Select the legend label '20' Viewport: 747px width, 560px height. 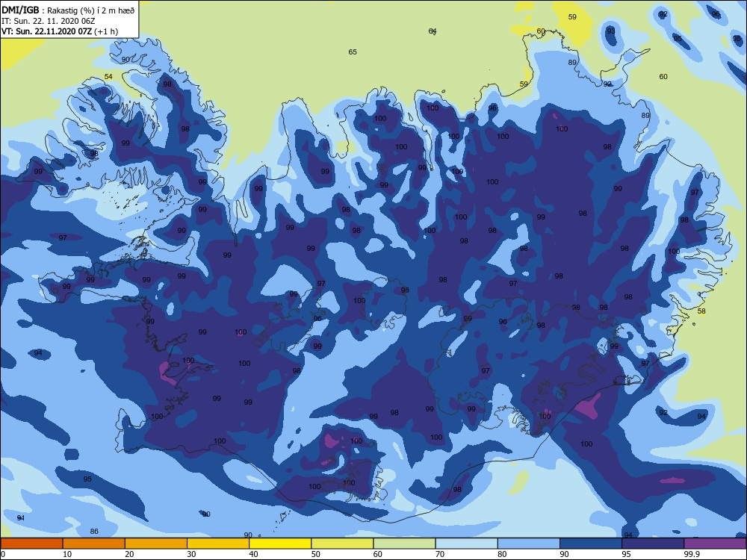[129, 554]
